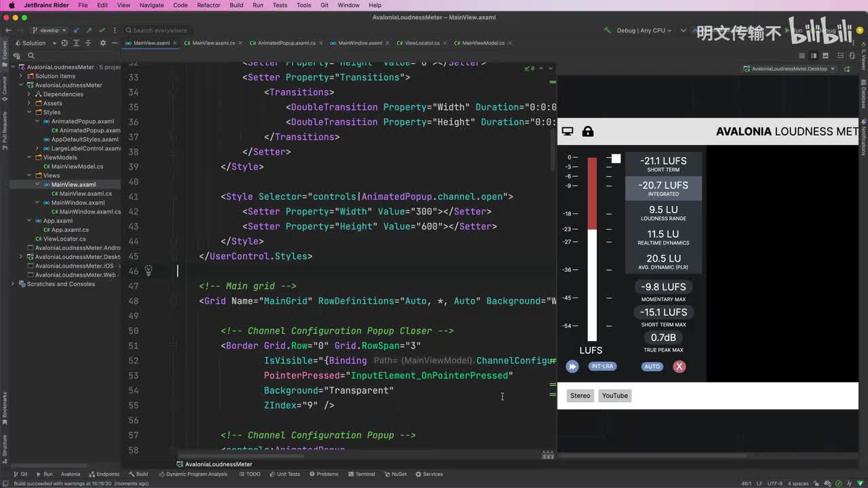The image size is (868, 488).
Task: Navigate back with the left arrow icon
Action: (8, 30)
